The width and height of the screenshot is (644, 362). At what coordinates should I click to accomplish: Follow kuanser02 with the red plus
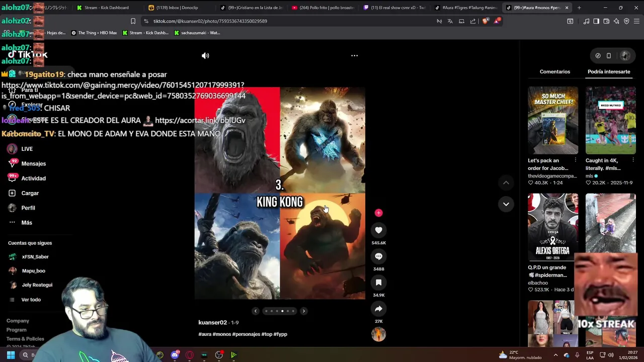(x=379, y=213)
